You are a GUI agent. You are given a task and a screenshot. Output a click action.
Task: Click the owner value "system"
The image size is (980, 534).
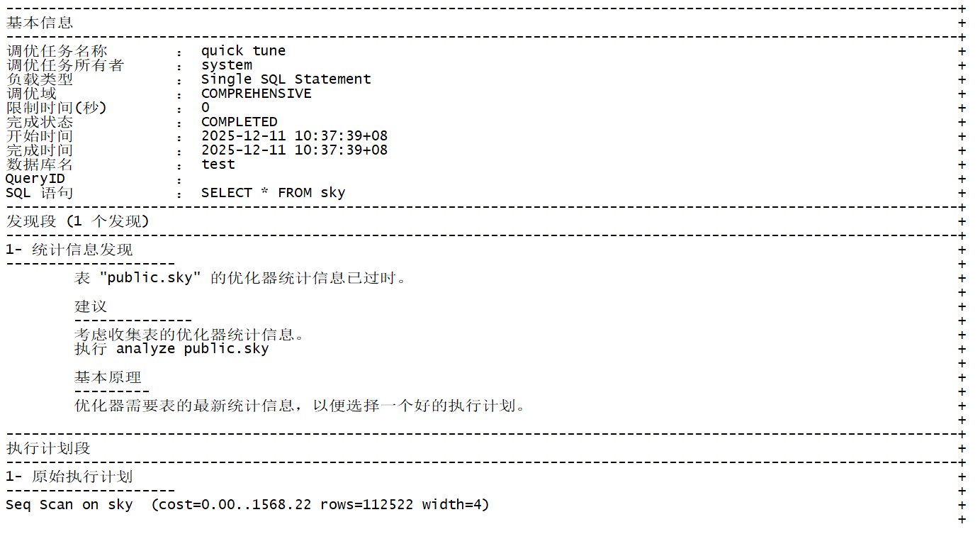pyautogui.click(x=226, y=65)
